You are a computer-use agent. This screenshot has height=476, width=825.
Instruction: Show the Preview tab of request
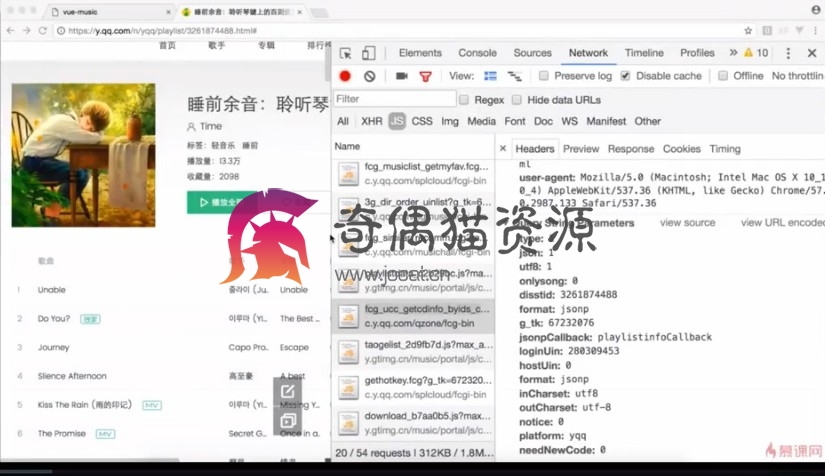point(581,149)
